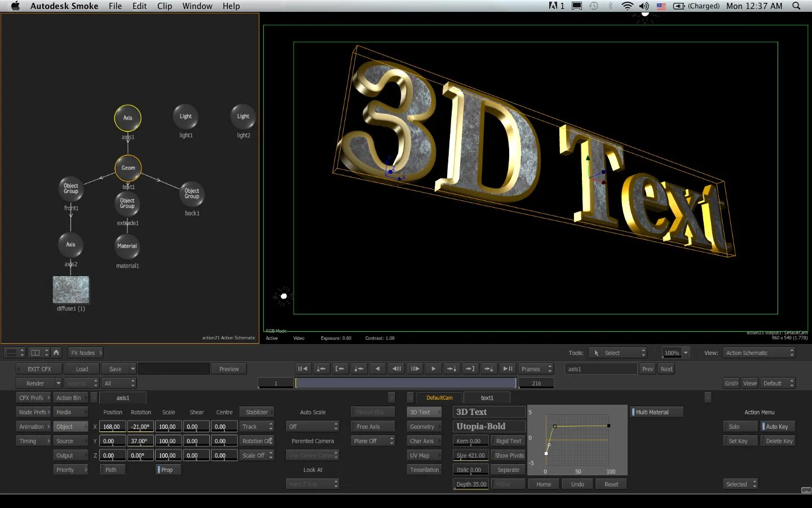Step one frame forward button
812x508 pixels.
[x=414, y=369]
